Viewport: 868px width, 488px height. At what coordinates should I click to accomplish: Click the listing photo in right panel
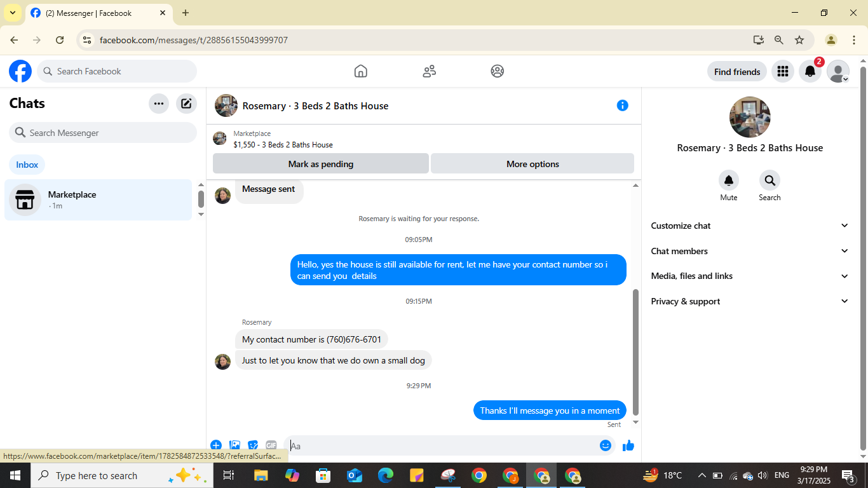click(750, 117)
